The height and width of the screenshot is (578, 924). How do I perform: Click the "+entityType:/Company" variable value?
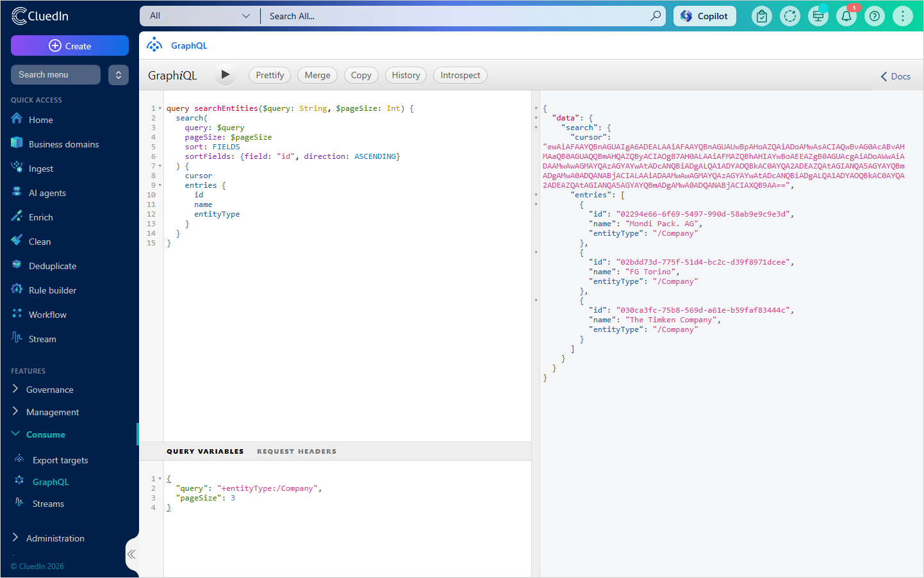tap(267, 488)
